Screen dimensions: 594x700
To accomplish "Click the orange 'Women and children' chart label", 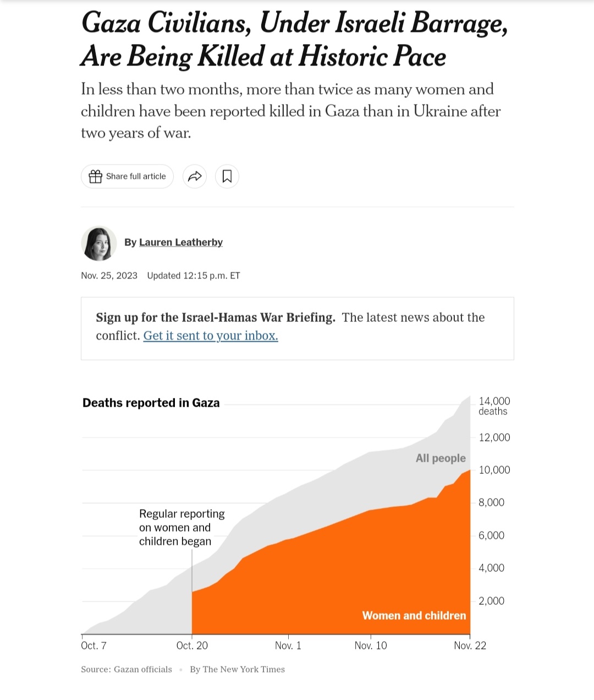I will click(x=414, y=616).
